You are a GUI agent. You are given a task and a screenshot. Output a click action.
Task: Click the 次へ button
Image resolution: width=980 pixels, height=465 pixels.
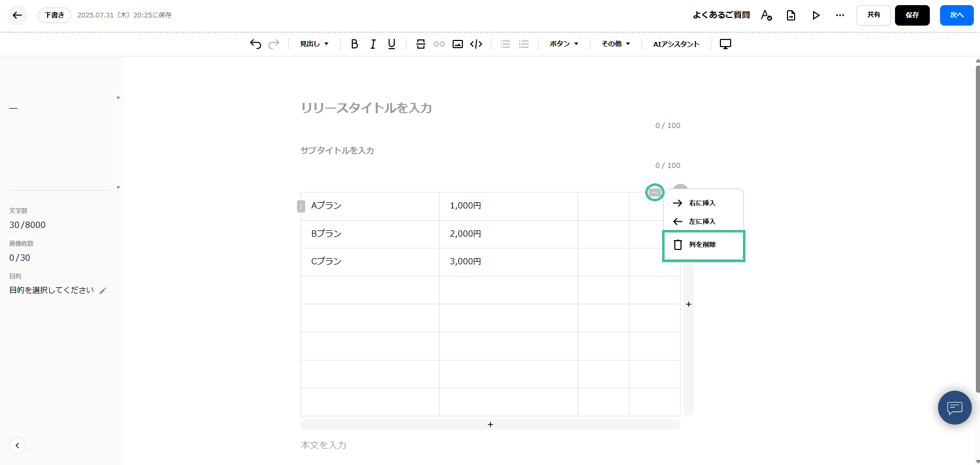click(x=956, y=15)
